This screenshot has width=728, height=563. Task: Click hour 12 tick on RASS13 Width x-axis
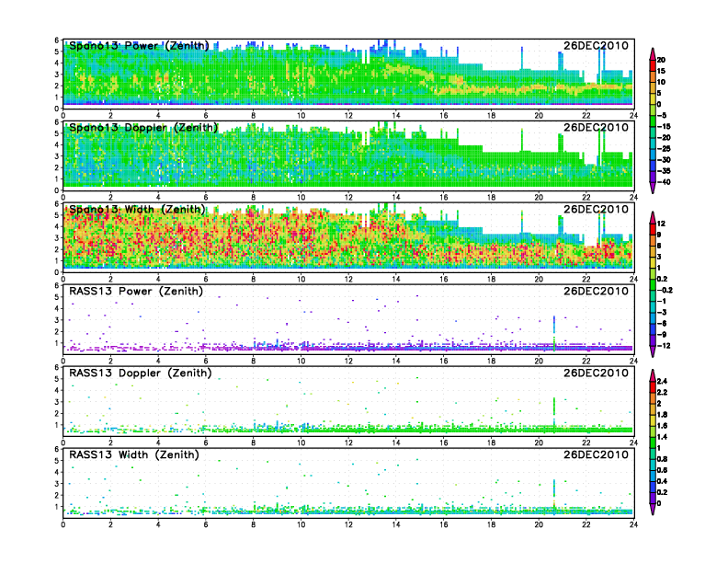tap(348, 525)
